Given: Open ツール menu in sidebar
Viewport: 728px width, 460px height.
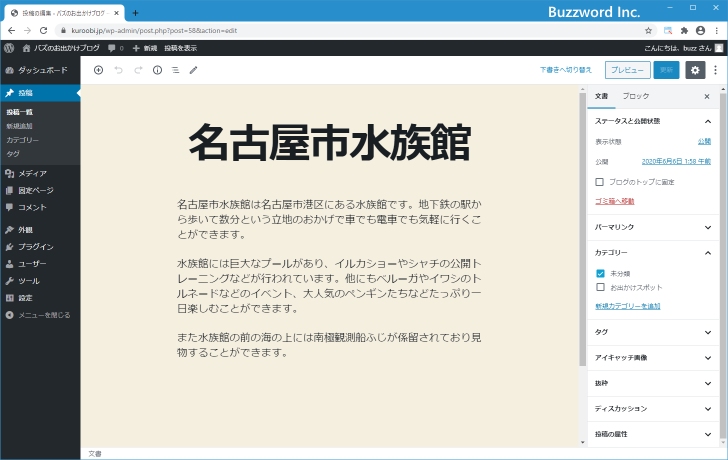Looking at the screenshot, I should [x=40, y=281].
